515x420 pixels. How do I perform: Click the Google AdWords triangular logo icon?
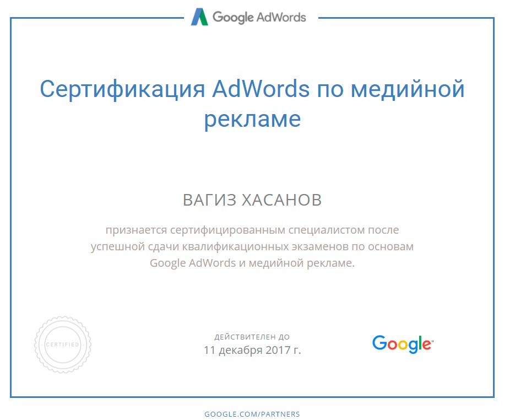click(199, 17)
